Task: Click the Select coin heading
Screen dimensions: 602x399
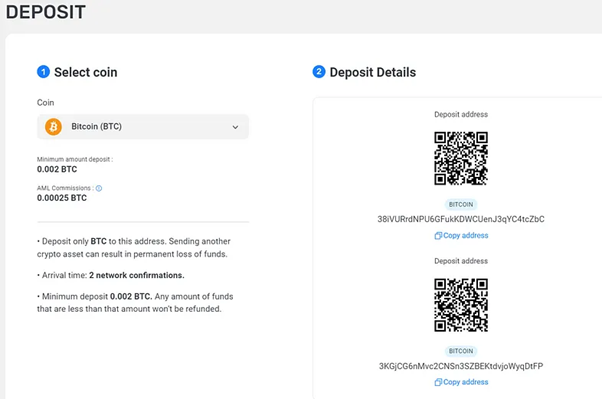Action: [x=86, y=72]
